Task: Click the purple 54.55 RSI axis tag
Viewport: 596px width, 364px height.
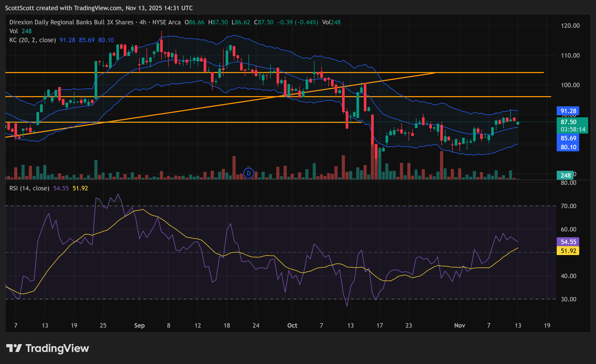Action: 568,242
